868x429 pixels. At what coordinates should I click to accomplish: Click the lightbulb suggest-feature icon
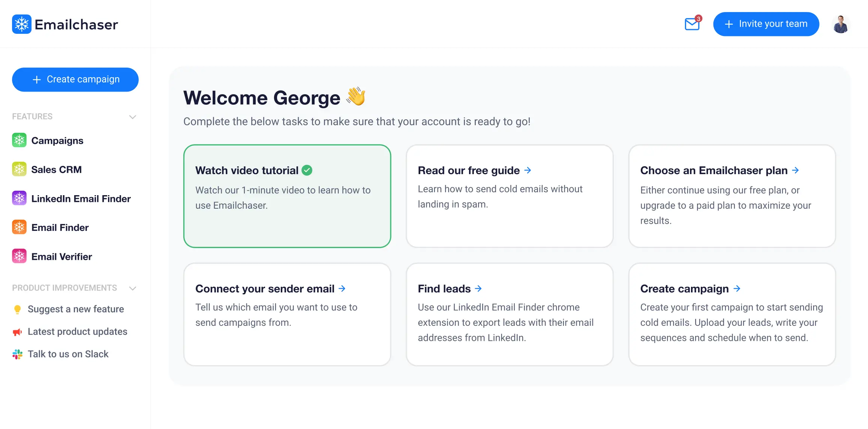coord(17,309)
